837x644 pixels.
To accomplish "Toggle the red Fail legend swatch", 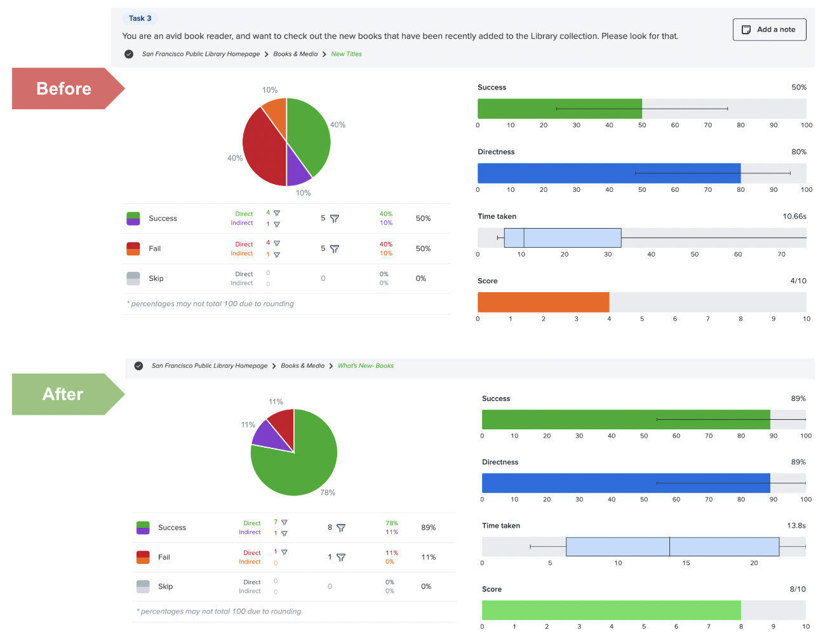I will click(x=133, y=248).
